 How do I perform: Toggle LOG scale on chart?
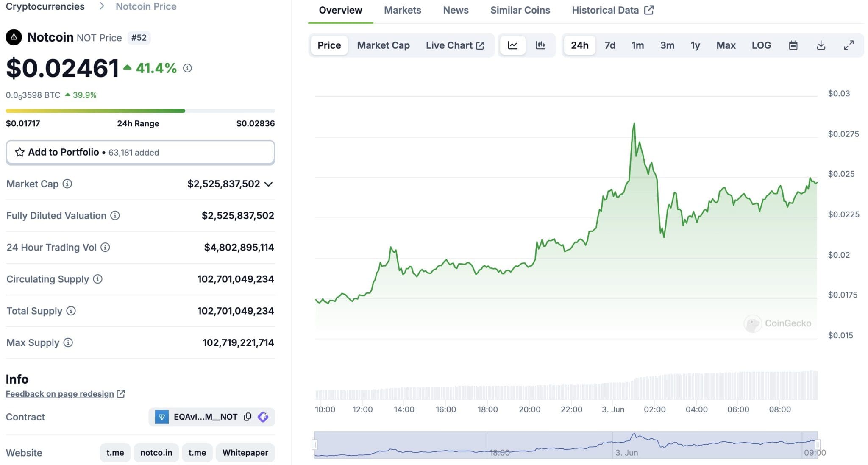coord(761,45)
